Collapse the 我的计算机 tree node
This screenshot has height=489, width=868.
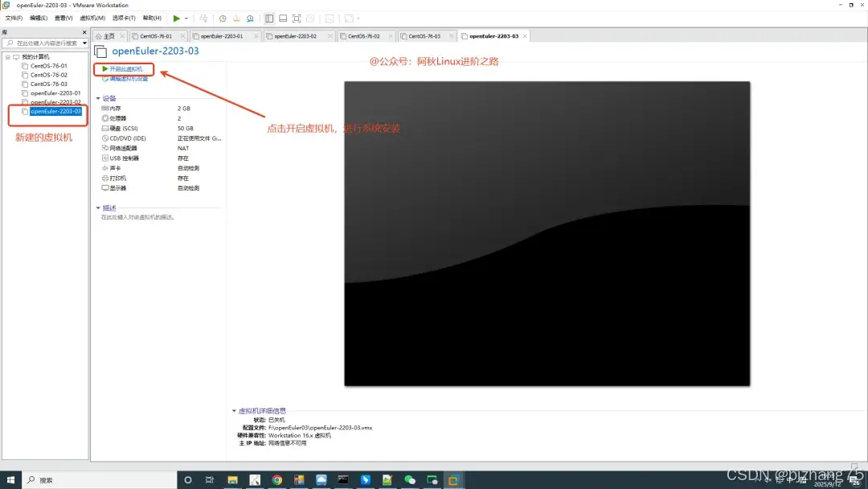coord(8,57)
